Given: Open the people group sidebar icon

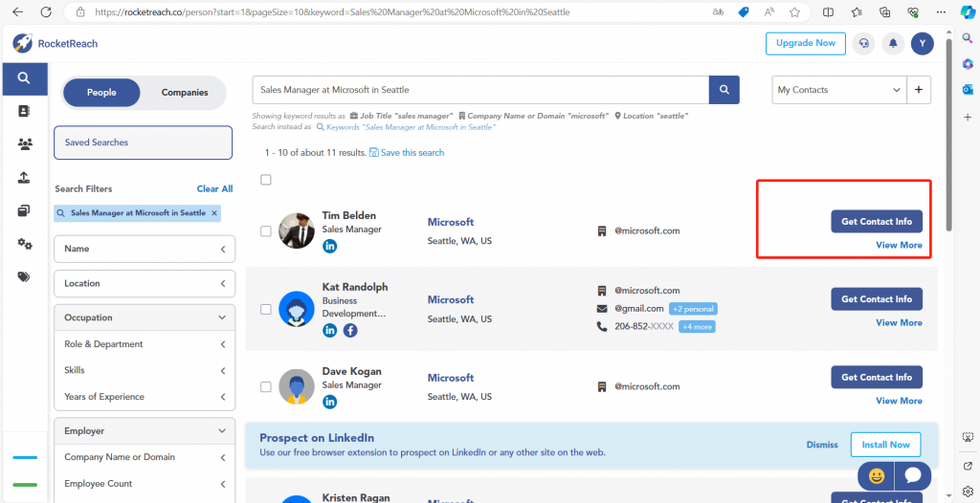Looking at the screenshot, I should click(x=24, y=144).
